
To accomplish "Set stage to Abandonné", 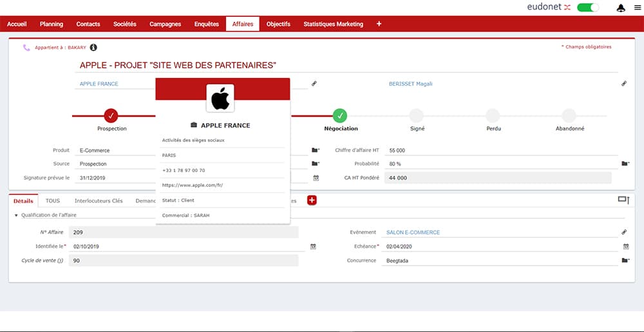I will 569,116.
